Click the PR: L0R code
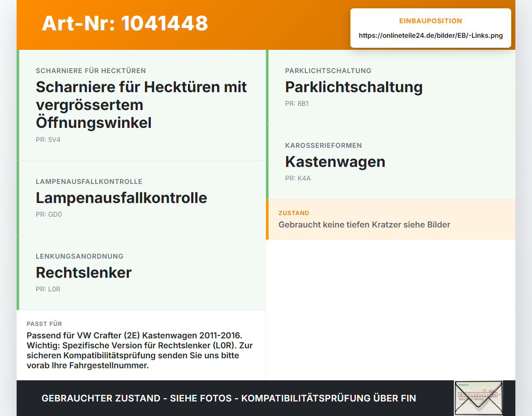 (48, 289)
